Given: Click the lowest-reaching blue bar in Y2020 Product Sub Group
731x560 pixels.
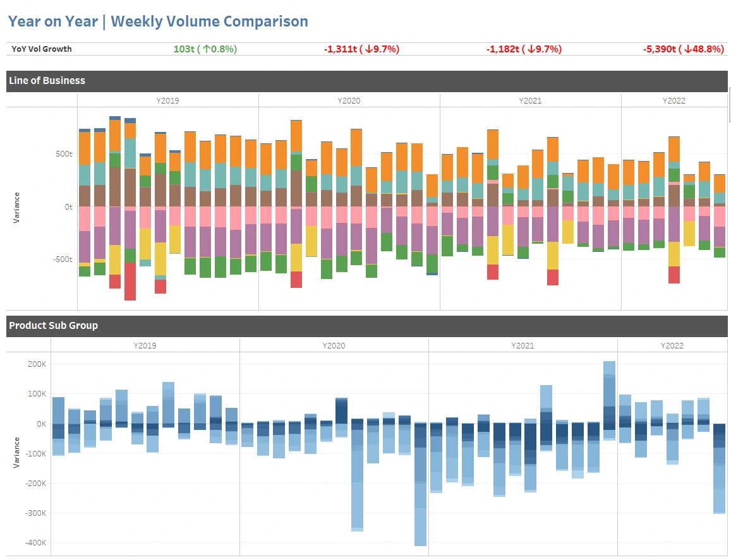Looking at the screenshot, I should tap(421, 484).
